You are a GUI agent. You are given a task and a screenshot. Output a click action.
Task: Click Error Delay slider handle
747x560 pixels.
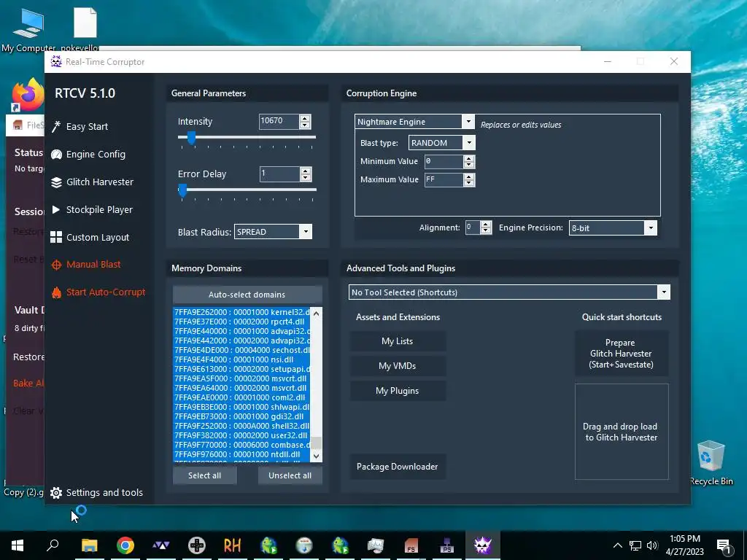coord(182,190)
